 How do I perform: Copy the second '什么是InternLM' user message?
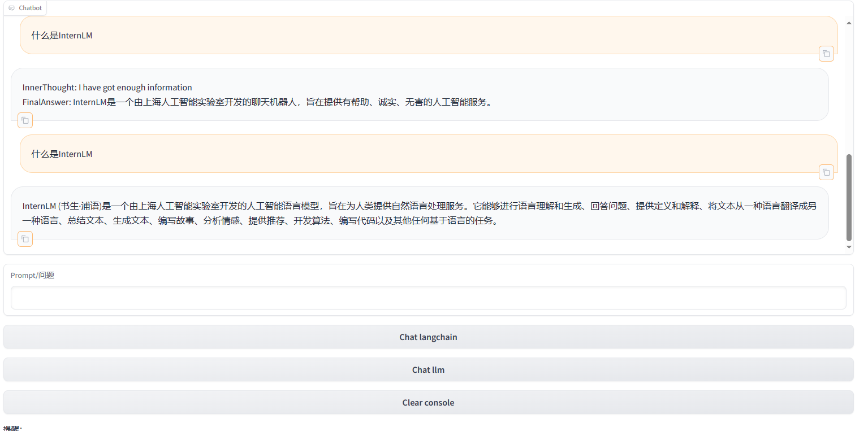click(826, 172)
